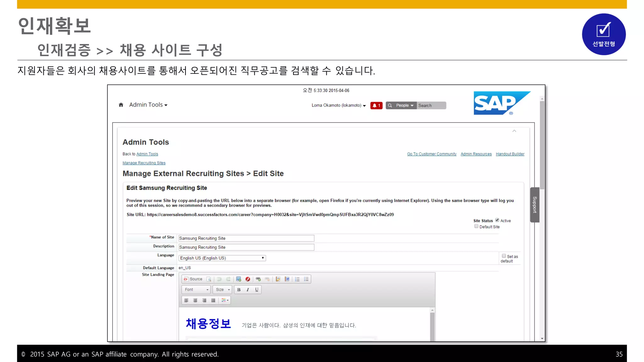Click the Search input field

431,106
